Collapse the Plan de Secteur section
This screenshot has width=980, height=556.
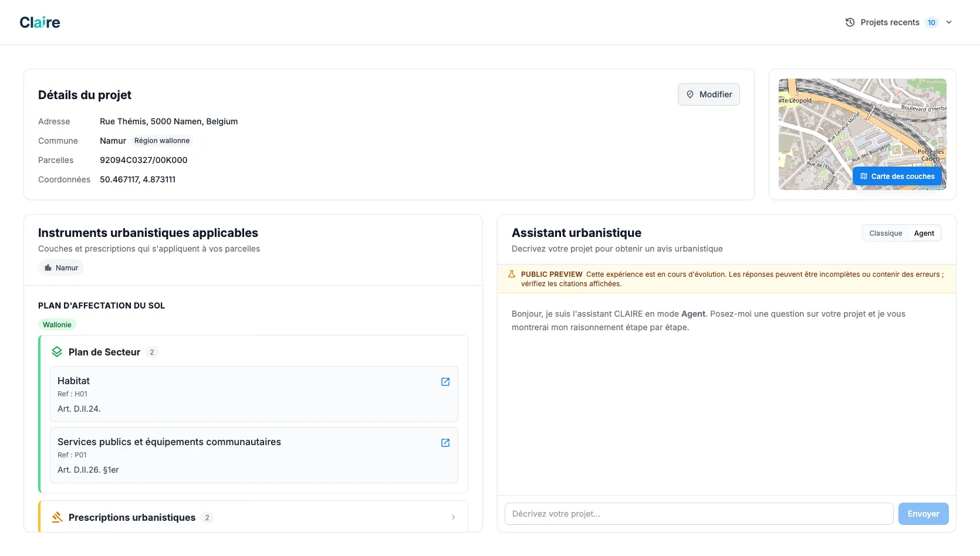(254, 352)
